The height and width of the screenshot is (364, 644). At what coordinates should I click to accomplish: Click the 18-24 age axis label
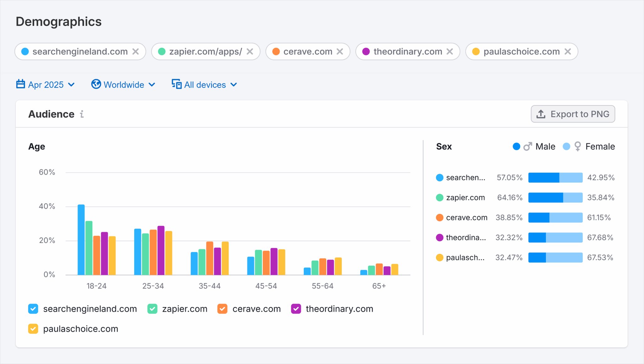[97, 286]
